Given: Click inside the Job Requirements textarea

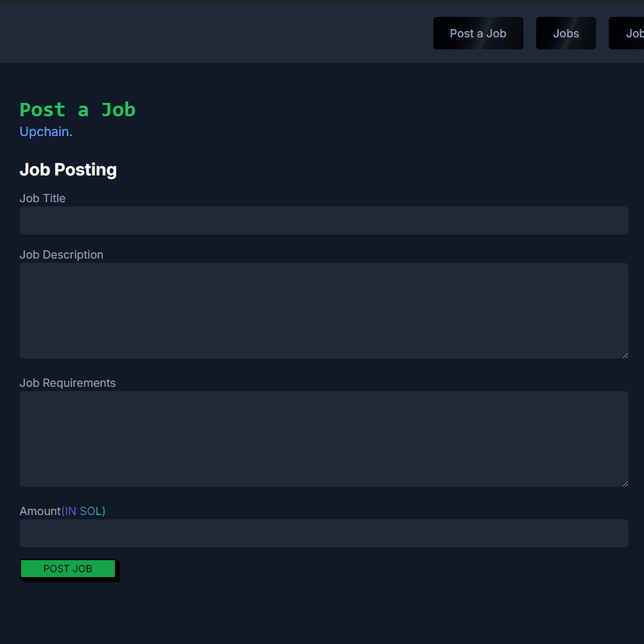Looking at the screenshot, I should tap(323, 438).
